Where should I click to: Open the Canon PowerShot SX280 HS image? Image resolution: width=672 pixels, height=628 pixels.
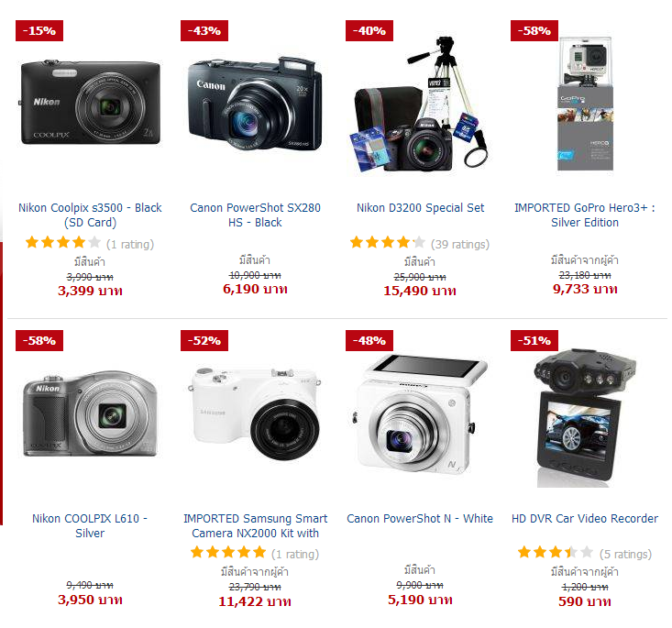pos(255,103)
